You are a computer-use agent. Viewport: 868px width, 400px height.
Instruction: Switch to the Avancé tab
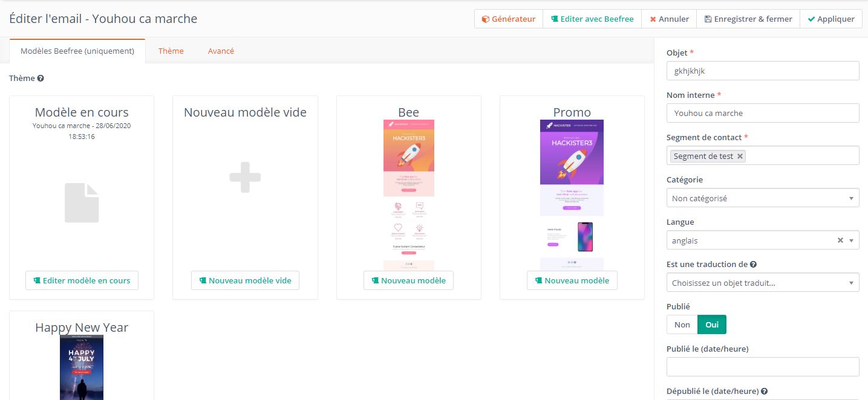[221, 51]
